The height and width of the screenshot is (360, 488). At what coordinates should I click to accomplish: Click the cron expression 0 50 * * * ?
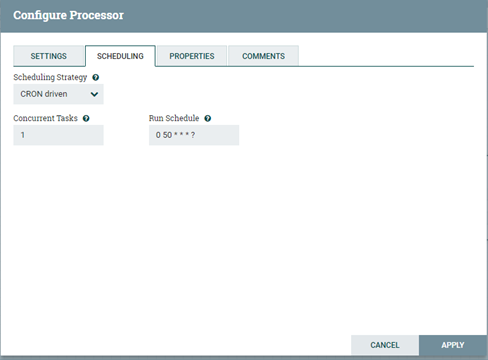click(x=175, y=135)
